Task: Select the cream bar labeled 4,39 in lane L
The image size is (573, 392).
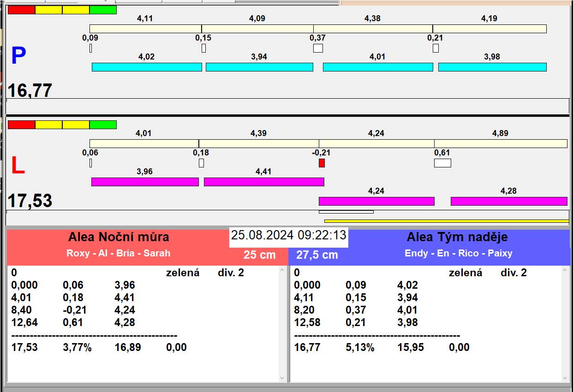Action: pyautogui.click(x=259, y=143)
